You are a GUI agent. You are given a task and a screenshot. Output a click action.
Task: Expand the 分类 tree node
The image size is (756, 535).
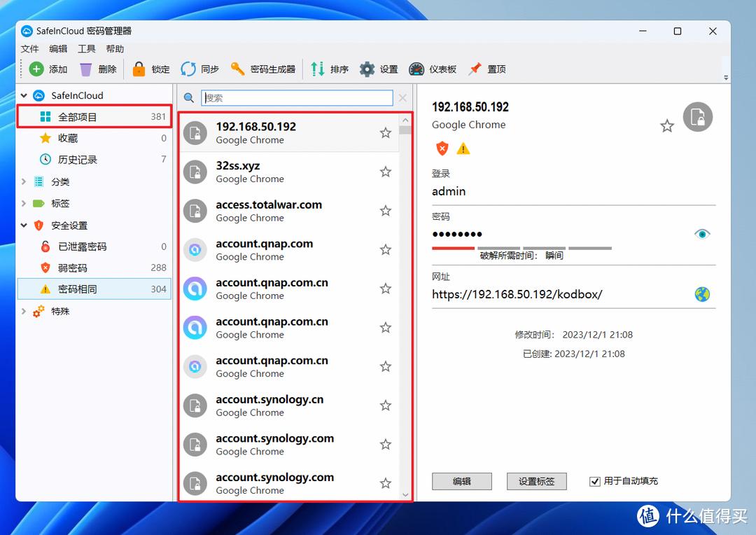(24, 182)
